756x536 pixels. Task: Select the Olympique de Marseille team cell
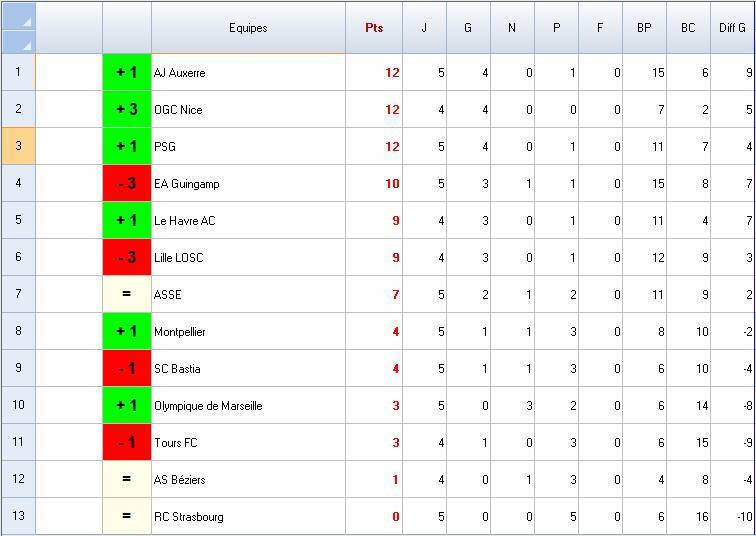(x=248, y=406)
